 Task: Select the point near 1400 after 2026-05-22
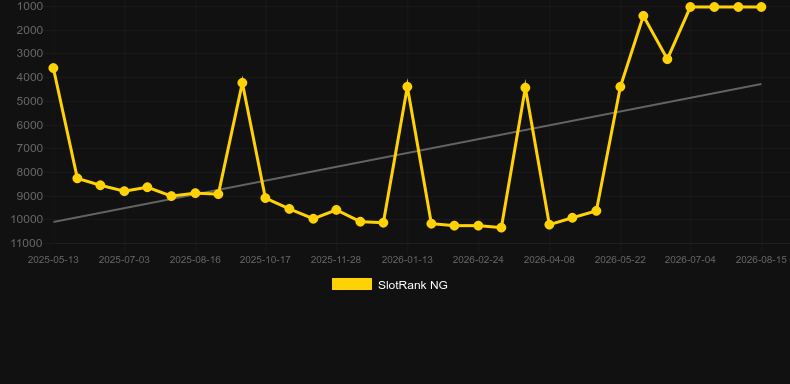point(643,16)
